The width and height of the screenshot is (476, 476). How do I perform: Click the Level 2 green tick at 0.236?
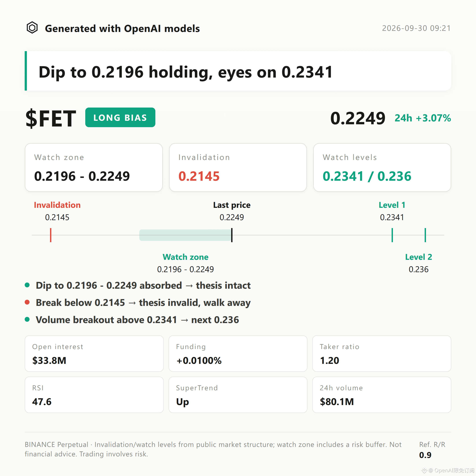(425, 235)
